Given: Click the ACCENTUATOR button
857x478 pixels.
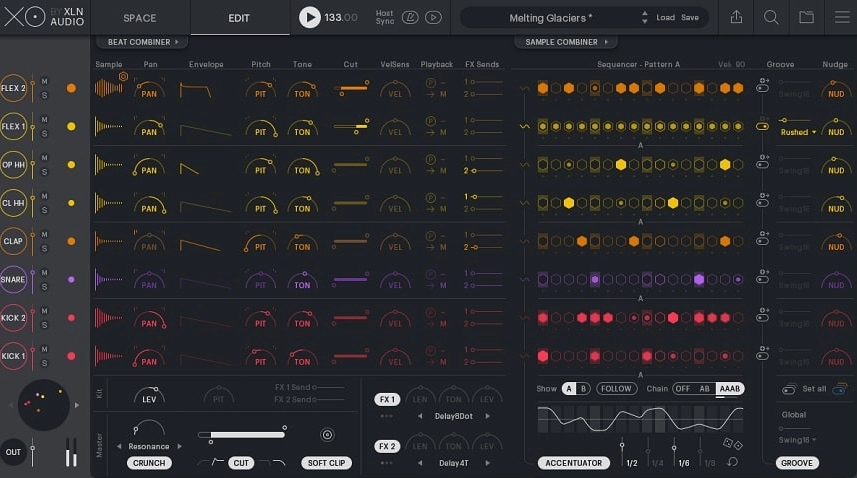Looking at the screenshot, I should (573, 463).
